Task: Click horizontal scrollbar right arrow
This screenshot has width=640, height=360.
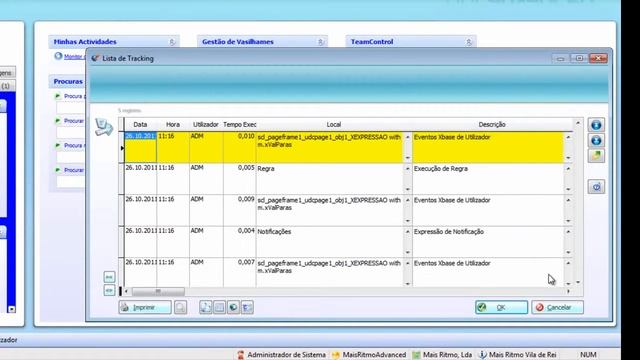Action: click(568, 291)
